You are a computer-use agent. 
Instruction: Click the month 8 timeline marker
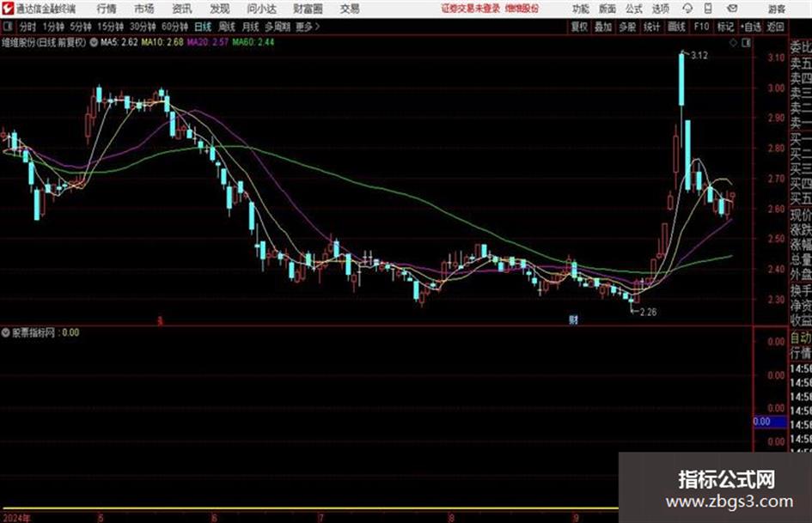pos(452,518)
